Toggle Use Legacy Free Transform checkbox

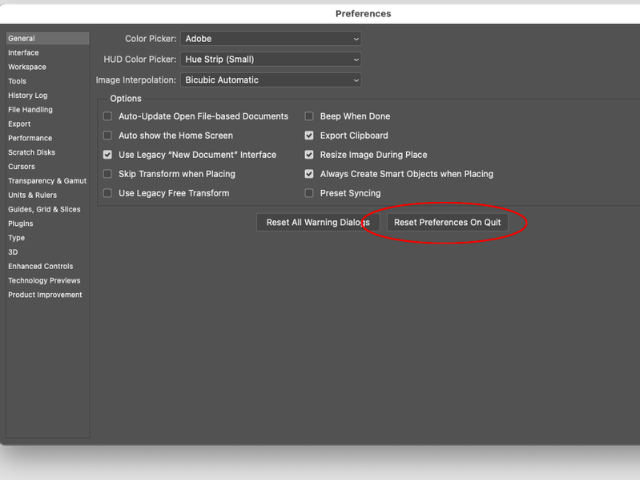[x=108, y=193]
